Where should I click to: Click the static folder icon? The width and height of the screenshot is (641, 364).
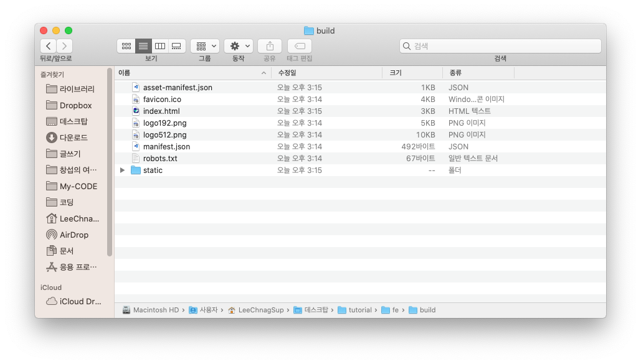[136, 170]
